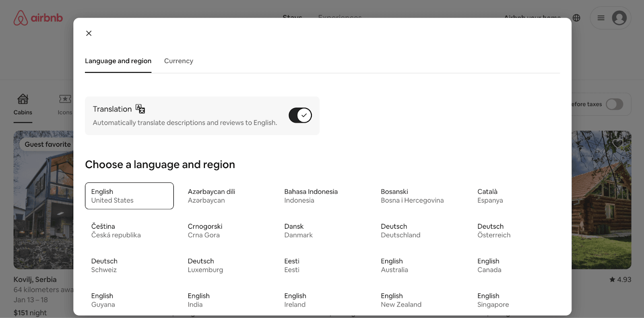Click the translation symbol icon
The image size is (644, 318).
[140, 109]
